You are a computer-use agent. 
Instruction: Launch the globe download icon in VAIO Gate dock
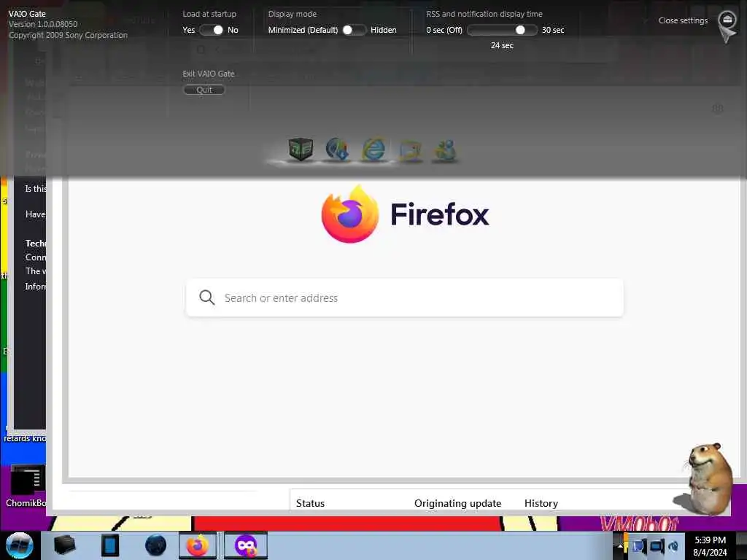(337, 149)
